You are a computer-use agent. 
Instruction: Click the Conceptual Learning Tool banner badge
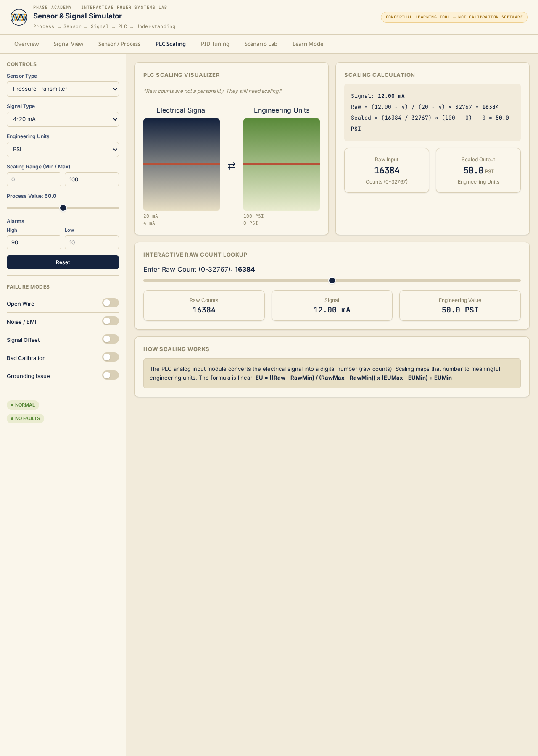[454, 17]
